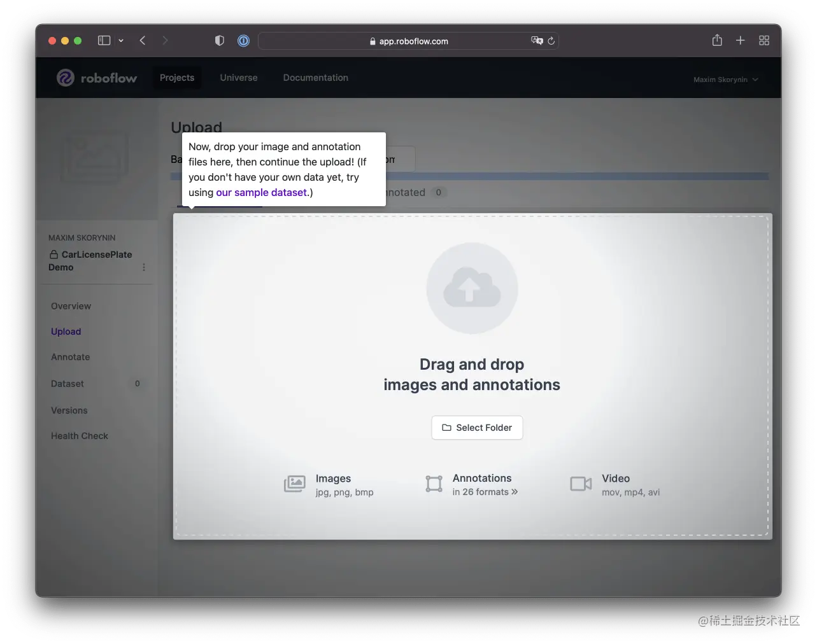Reload the page using the refresh icon
817x644 pixels.
pos(551,41)
